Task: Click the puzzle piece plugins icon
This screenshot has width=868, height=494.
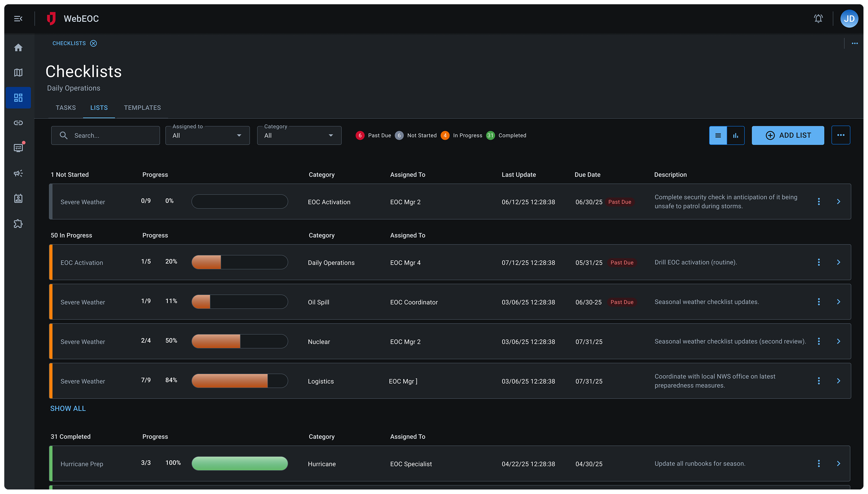Action: click(x=18, y=224)
